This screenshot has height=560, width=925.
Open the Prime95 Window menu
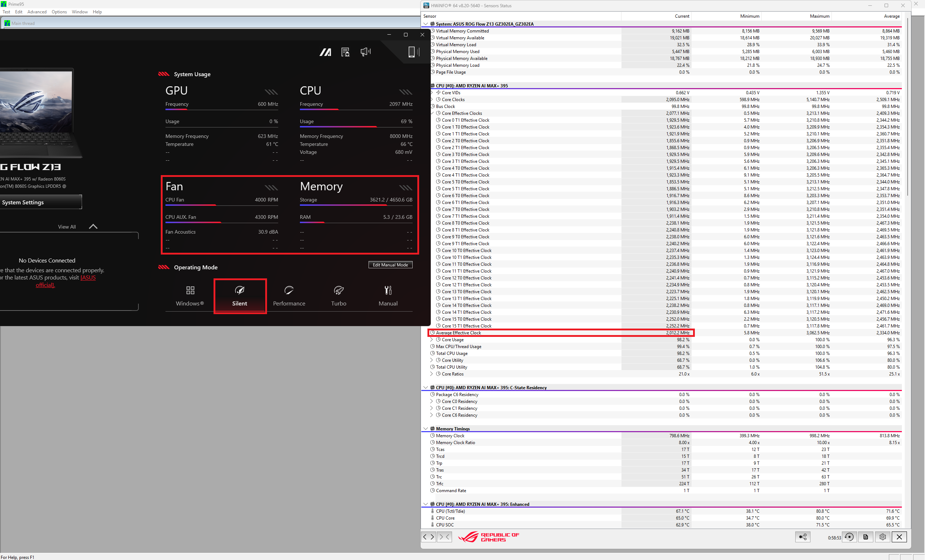pyautogui.click(x=79, y=12)
